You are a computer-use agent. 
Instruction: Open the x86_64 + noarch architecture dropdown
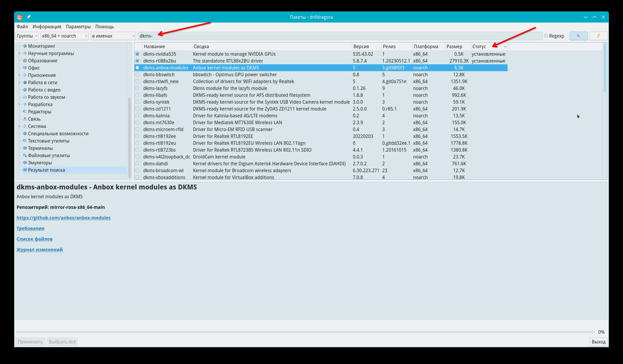[x=64, y=36]
